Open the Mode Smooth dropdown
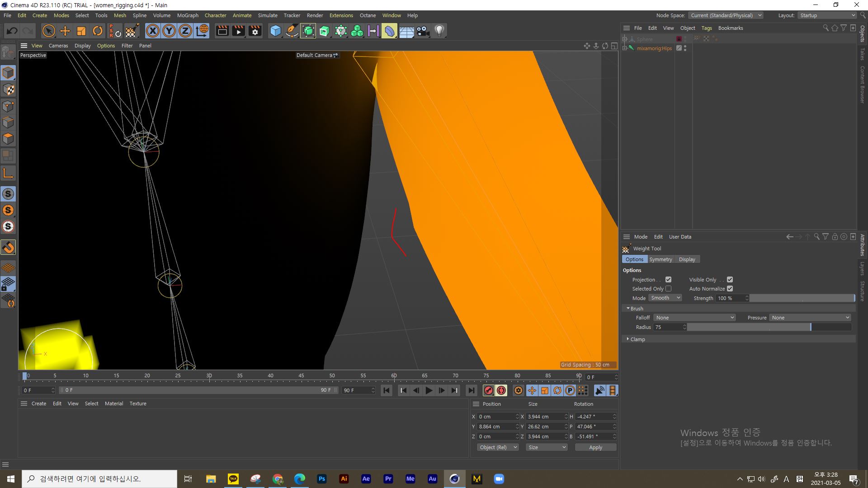This screenshot has height=488, width=868. pyautogui.click(x=665, y=298)
